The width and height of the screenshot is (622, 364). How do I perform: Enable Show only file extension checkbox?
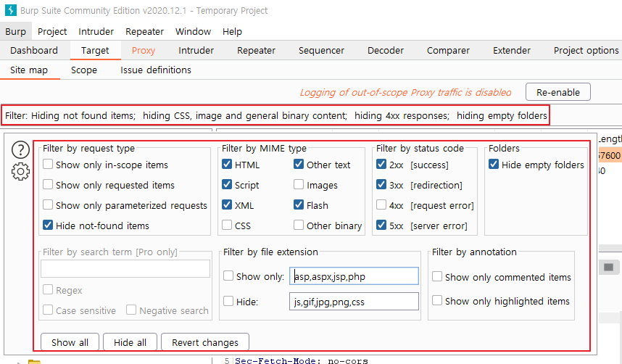[228, 276]
